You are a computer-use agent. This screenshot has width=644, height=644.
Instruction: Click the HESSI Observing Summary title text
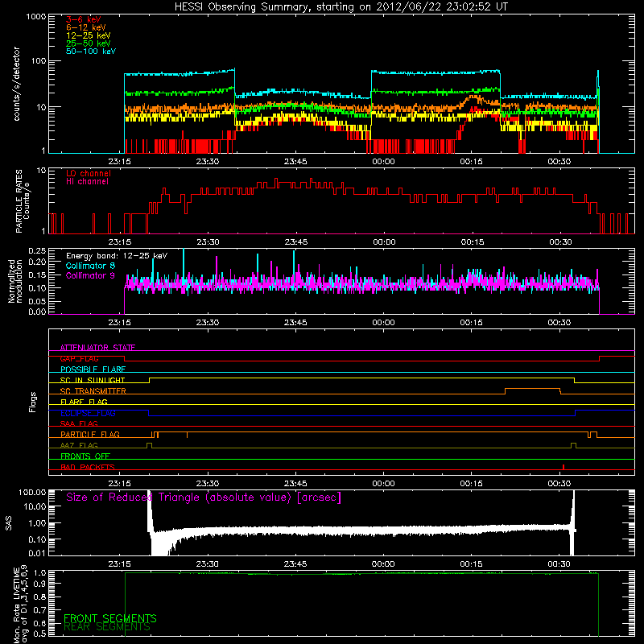point(341,7)
